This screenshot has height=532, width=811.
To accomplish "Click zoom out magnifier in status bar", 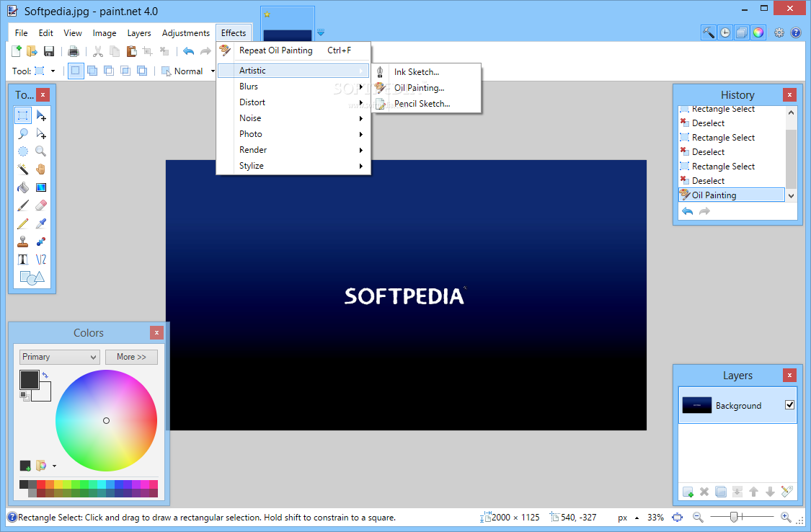I will pyautogui.click(x=698, y=517).
